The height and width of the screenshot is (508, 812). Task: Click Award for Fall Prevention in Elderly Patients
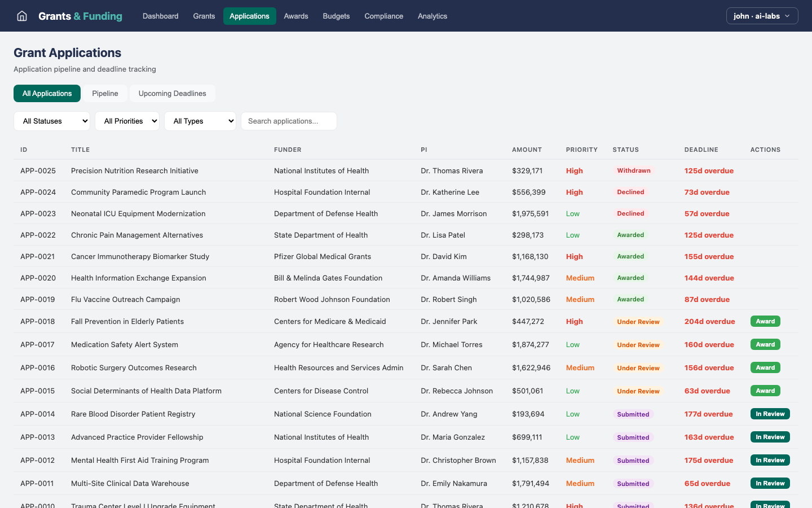pyautogui.click(x=765, y=321)
